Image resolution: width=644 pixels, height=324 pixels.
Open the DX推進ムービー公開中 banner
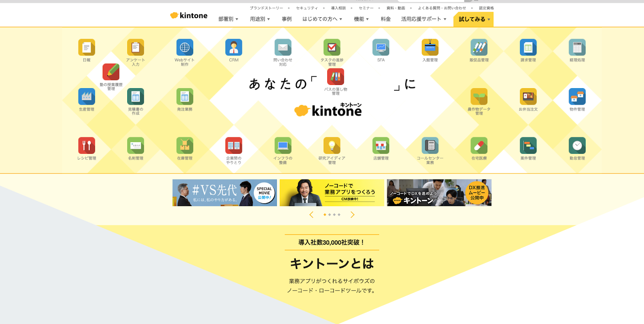(439, 193)
